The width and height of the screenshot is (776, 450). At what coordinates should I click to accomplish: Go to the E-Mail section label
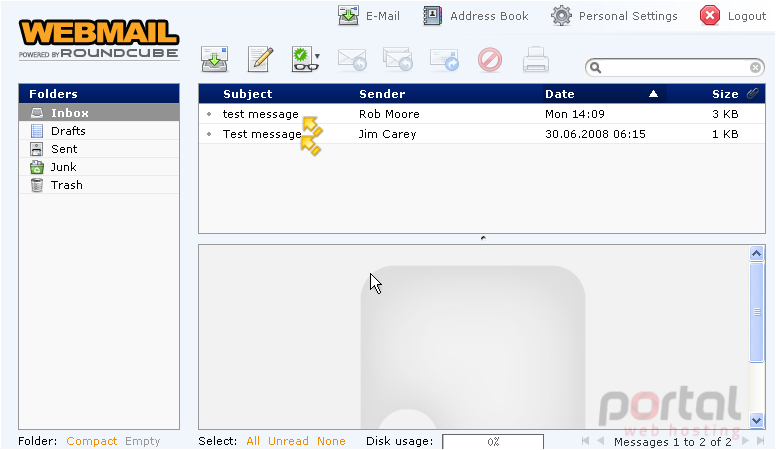383,16
